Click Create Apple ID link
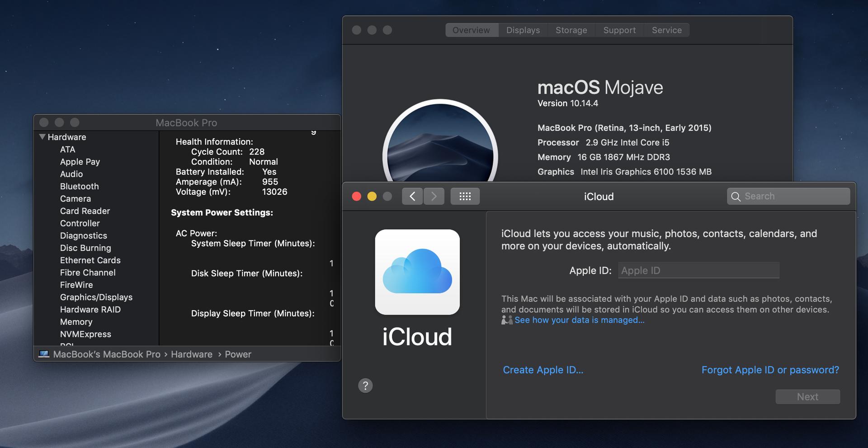 click(x=543, y=370)
